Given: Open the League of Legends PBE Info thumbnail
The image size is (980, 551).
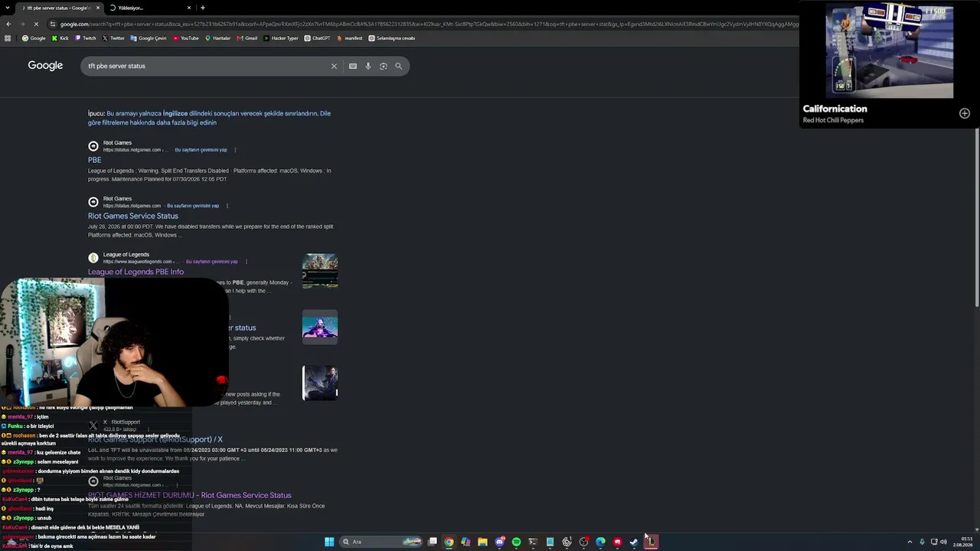Looking at the screenshot, I should click(x=320, y=271).
